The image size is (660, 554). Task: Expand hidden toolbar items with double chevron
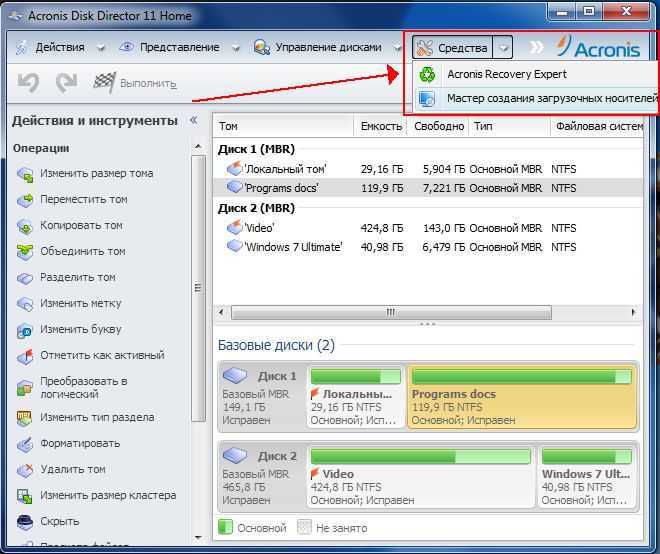tap(536, 47)
